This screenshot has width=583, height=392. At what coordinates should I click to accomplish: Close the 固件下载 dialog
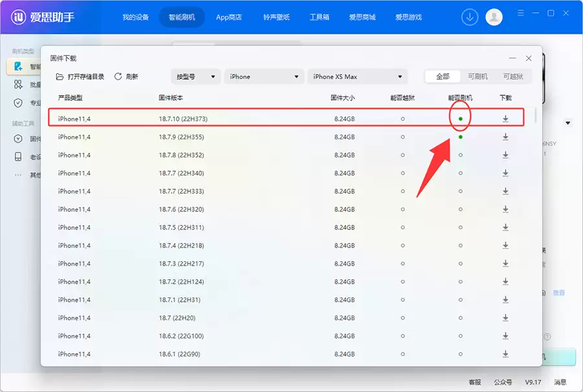coord(529,58)
